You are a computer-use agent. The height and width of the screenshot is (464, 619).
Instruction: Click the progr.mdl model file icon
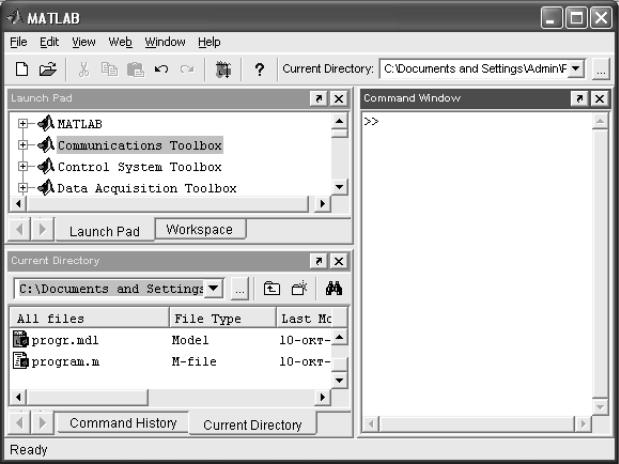coord(20,339)
